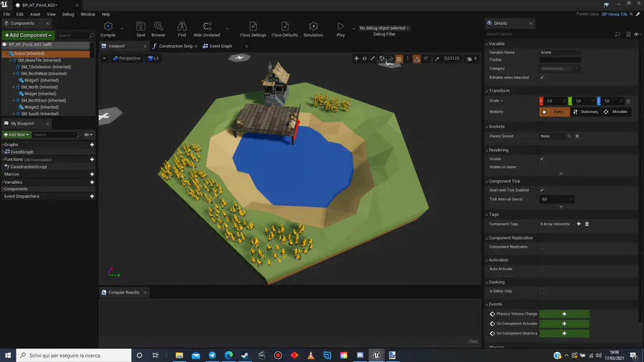
Task: Click the Compile toolbar icon
Action: 108,26
